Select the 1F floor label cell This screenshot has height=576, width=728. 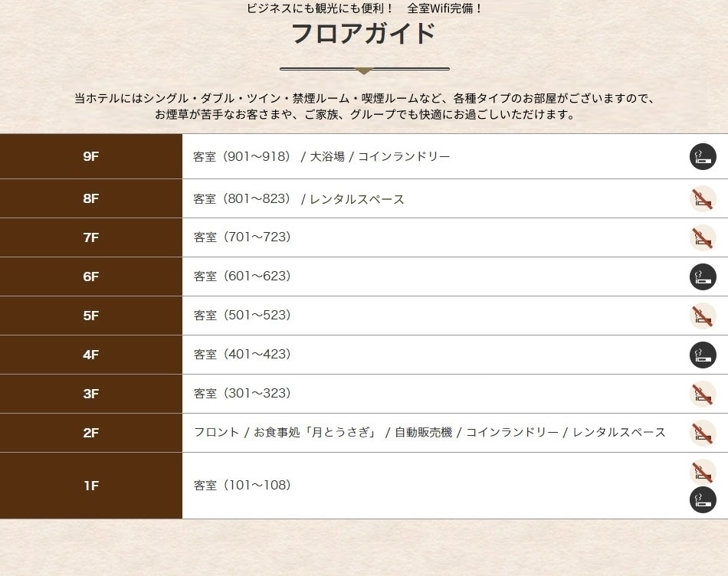click(x=91, y=486)
